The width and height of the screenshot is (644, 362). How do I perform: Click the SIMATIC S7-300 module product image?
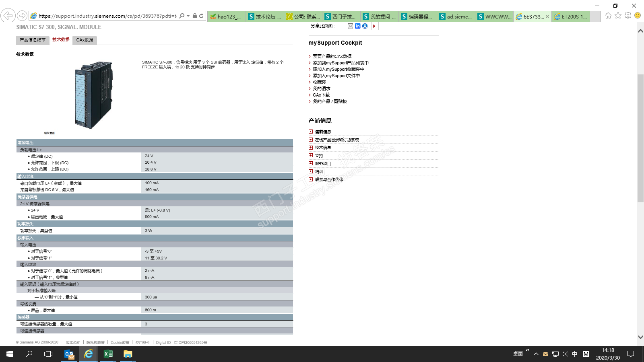(93, 95)
